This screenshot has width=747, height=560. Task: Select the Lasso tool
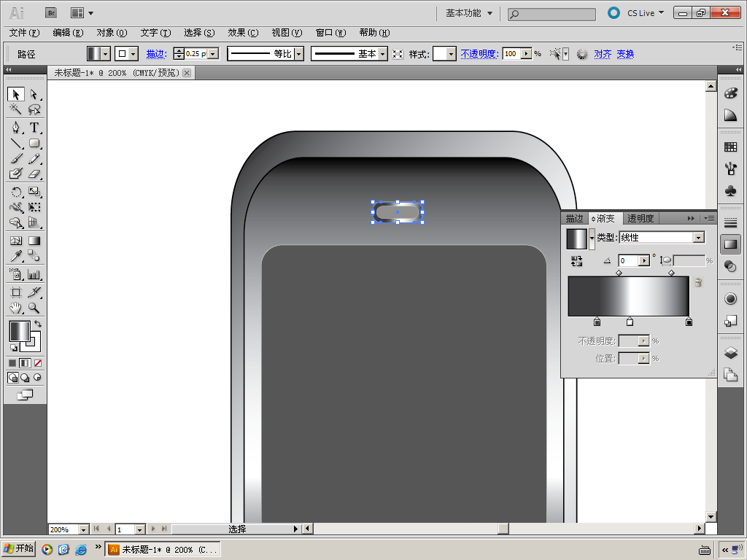(x=34, y=109)
